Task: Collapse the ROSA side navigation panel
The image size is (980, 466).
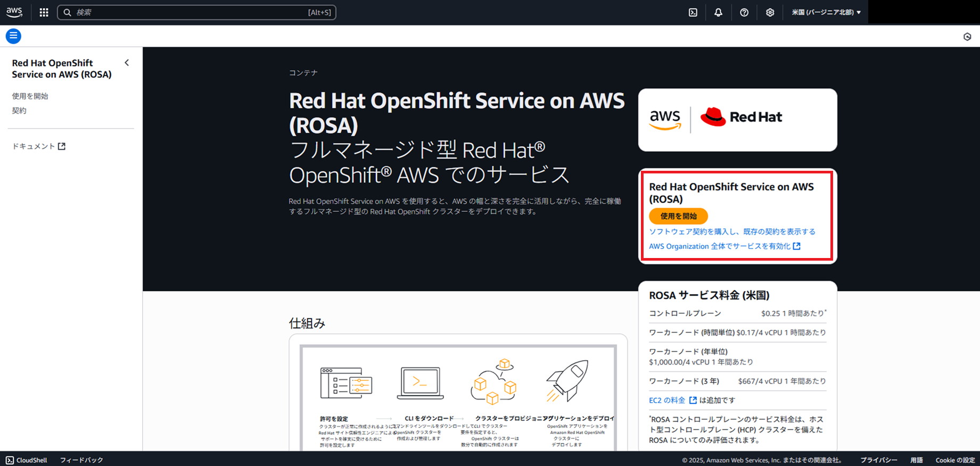Action: pos(127,63)
